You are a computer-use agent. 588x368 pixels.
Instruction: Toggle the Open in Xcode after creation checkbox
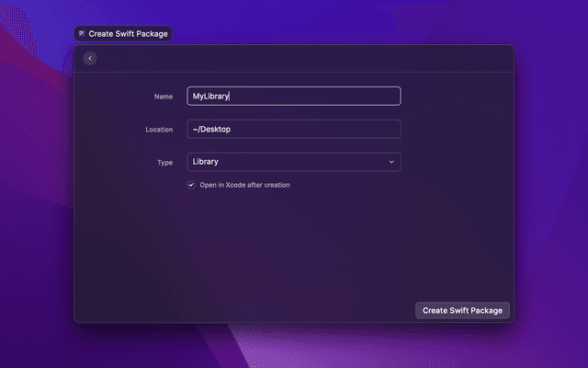click(x=191, y=185)
